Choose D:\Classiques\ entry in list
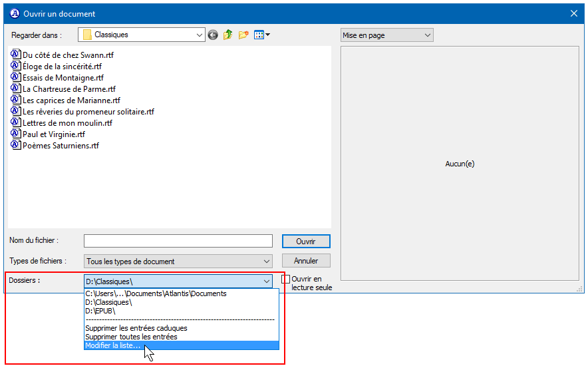 pyautogui.click(x=182, y=302)
